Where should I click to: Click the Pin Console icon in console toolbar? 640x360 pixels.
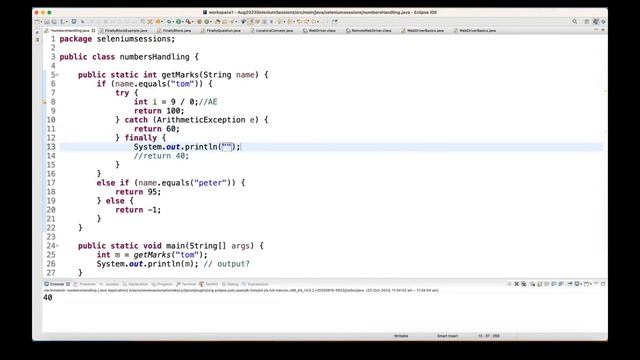click(570, 284)
